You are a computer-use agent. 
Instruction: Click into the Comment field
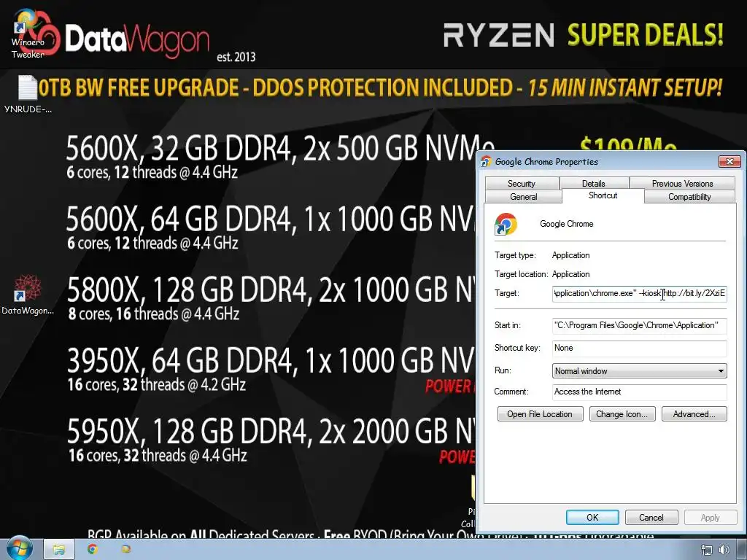click(x=639, y=392)
